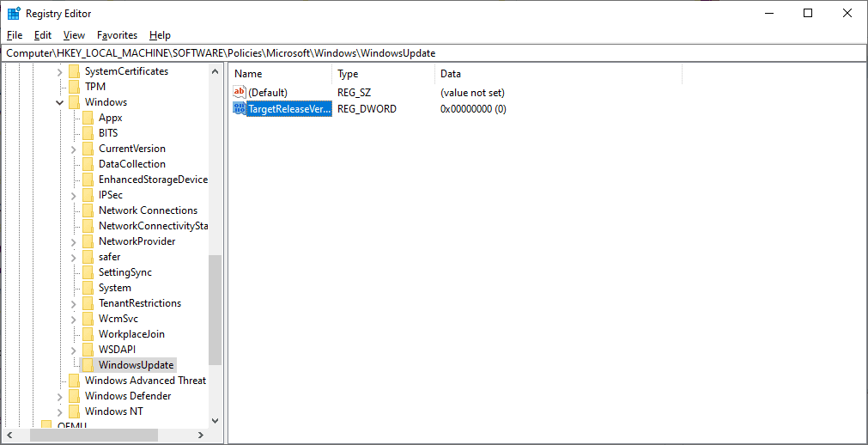
Task: Click the System folder icon
Action: pos(88,288)
